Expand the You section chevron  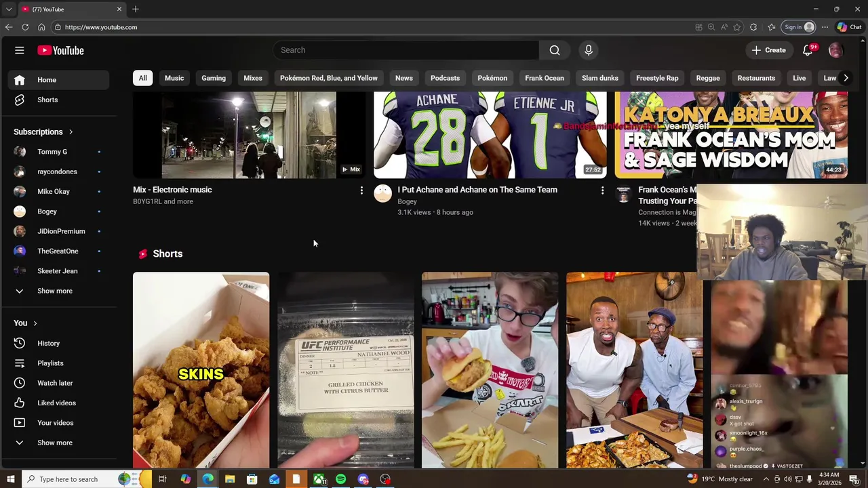pos(35,323)
